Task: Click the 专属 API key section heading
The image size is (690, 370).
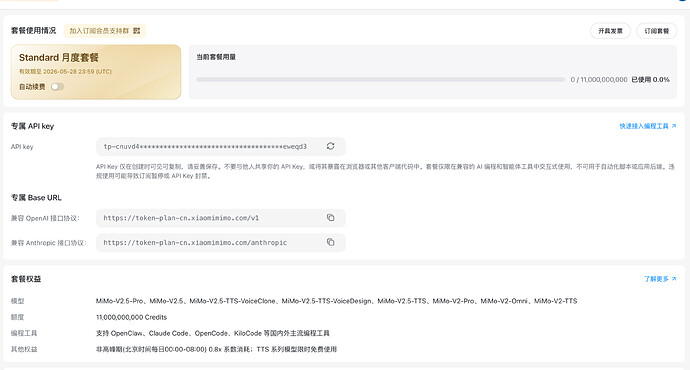Action: pos(32,126)
